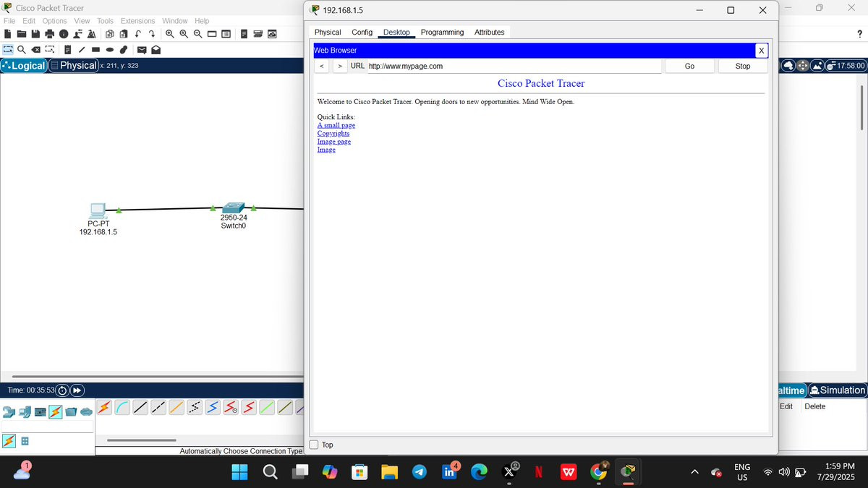Click the Stop button in Web Browser
Image resolution: width=868 pixels, height=488 pixels.
click(x=743, y=66)
